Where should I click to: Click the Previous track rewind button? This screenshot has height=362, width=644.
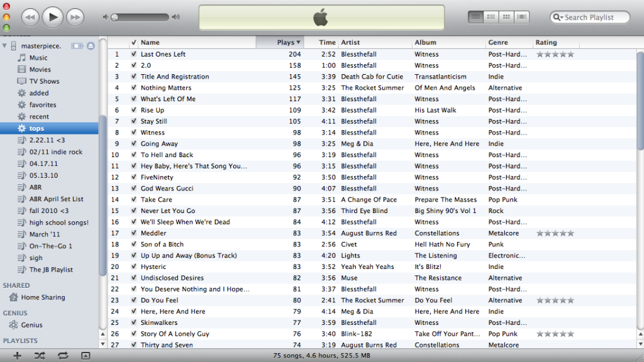(x=30, y=17)
